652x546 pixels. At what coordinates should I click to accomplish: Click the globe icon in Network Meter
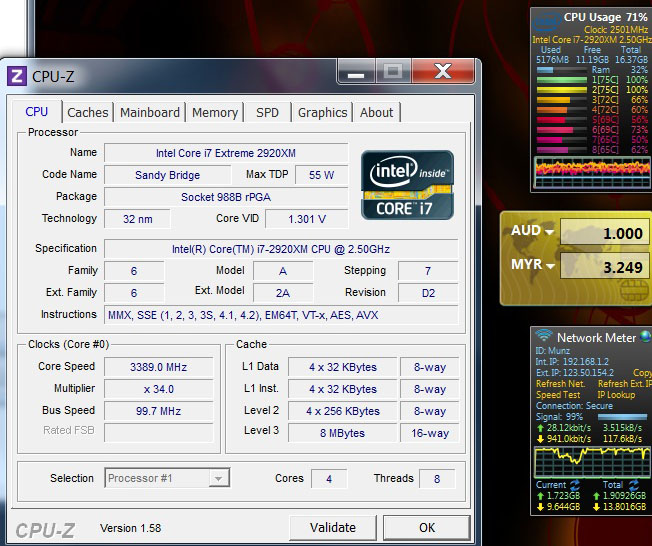coord(646,336)
